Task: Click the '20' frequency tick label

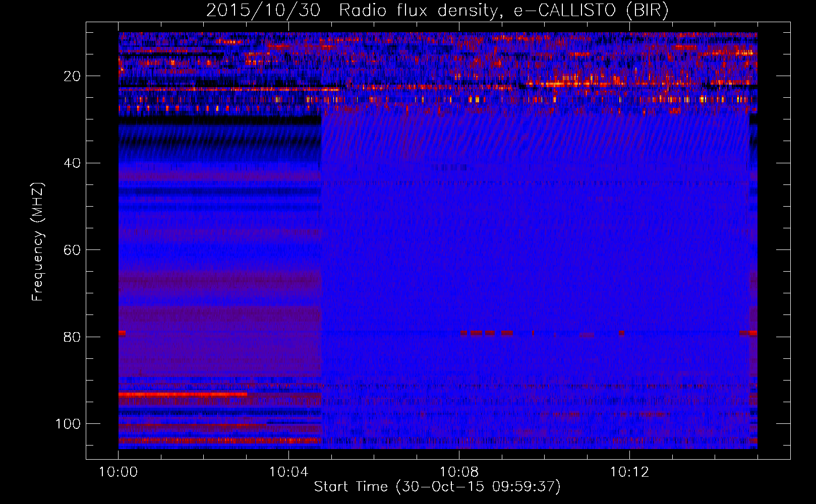Action: click(72, 76)
